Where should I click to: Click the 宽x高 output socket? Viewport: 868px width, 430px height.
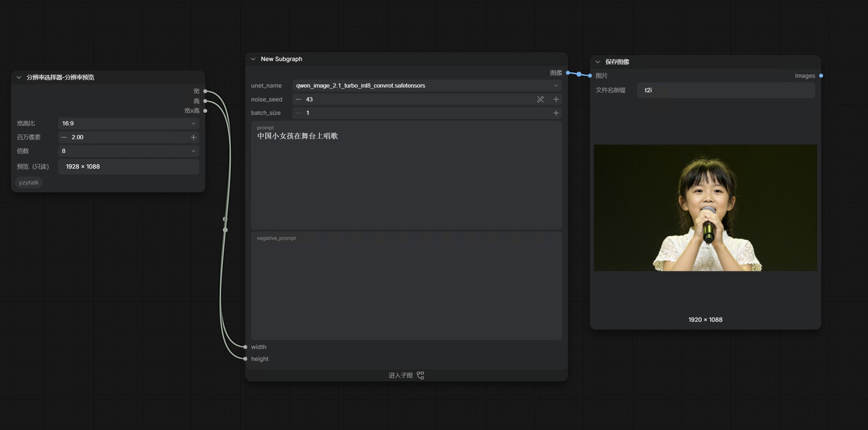(x=205, y=111)
